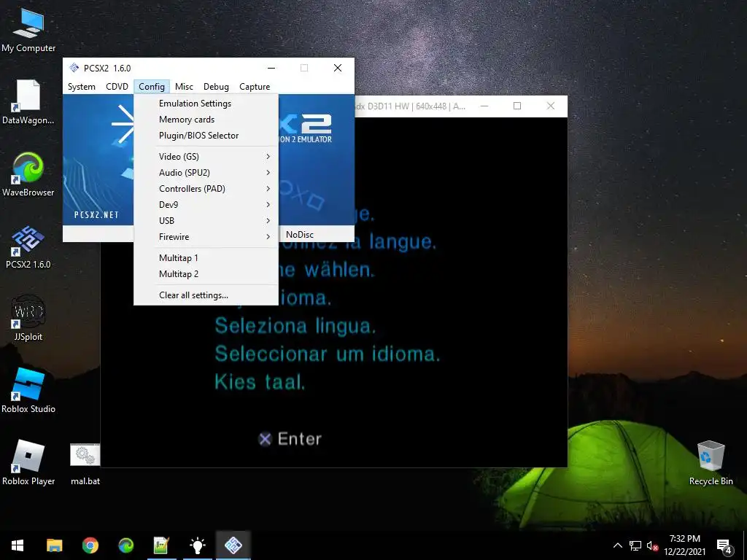Viewport: 747px width, 560px height.
Task: Minimize the PCSX2 main window
Action: 271,68
